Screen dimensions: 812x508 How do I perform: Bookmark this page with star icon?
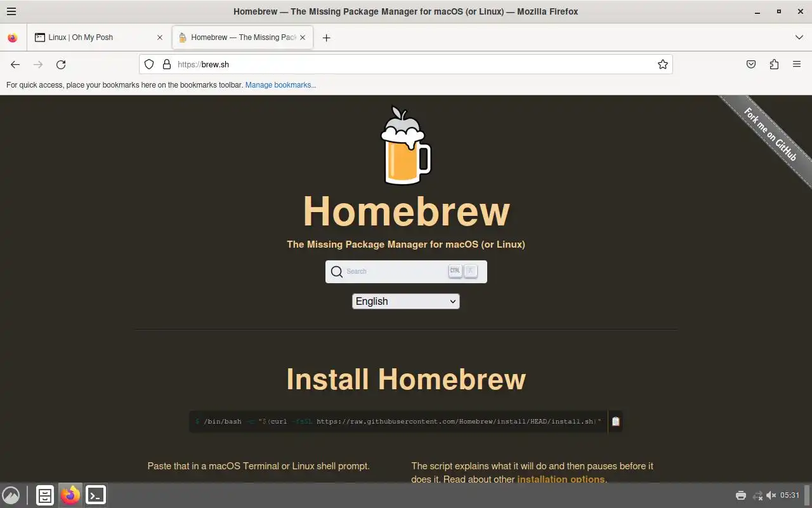click(663, 64)
